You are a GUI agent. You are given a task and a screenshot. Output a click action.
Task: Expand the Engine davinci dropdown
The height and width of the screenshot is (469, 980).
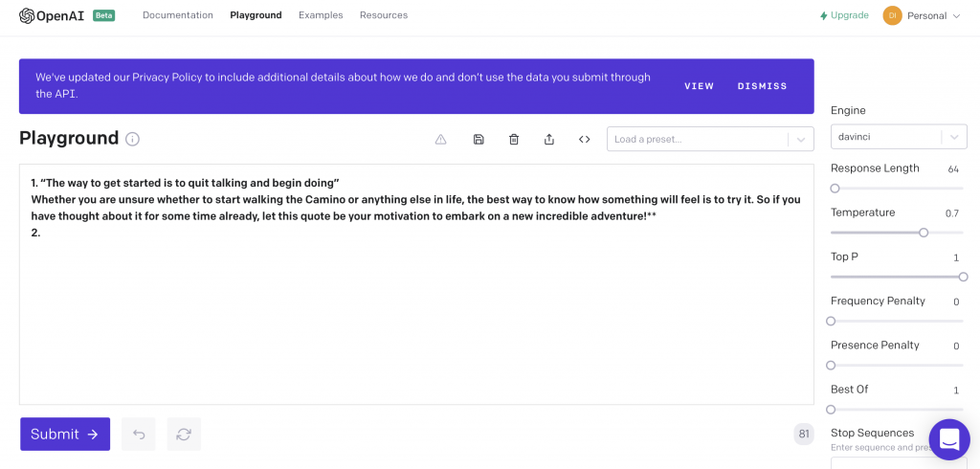[898, 136]
